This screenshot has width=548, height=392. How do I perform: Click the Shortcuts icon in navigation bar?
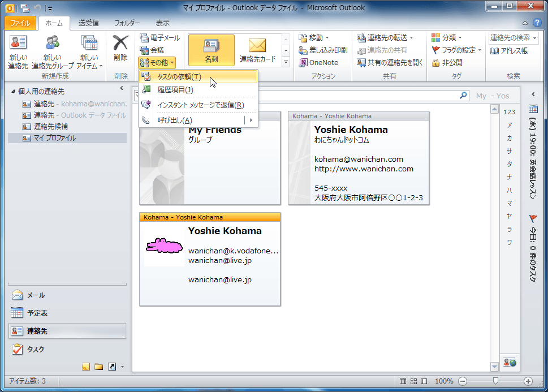[x=112, y=367]
